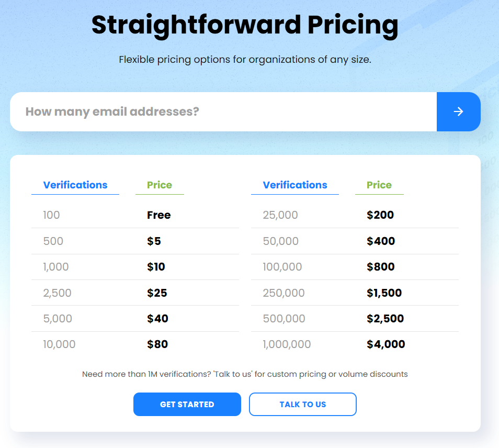
Task: Click the left Price column header
Action: tap(160, 185)
